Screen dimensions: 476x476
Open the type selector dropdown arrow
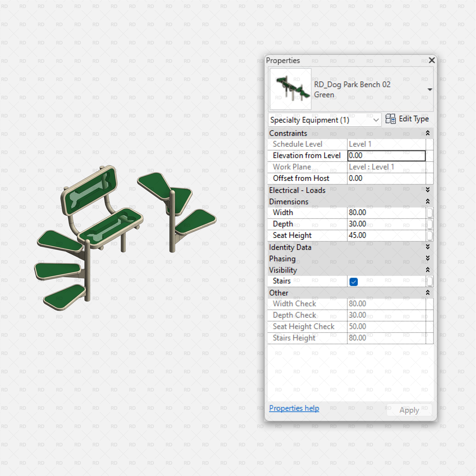point(430,89)
